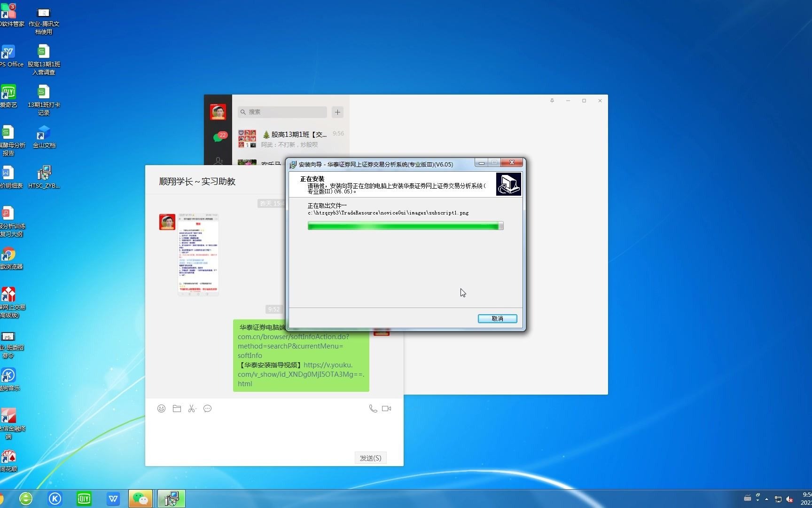Click the WeChat search field
This screenshot has width=812, height=508.
(x=282, y=112)
